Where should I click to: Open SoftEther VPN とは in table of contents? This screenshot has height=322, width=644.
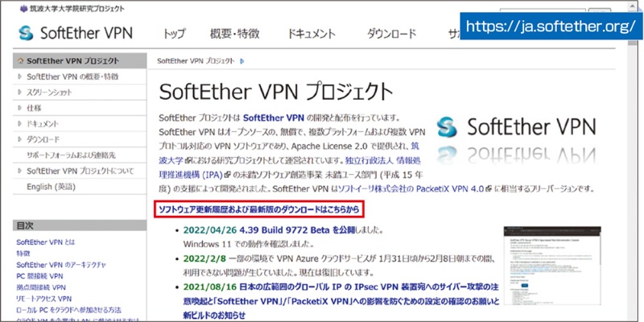45,242
